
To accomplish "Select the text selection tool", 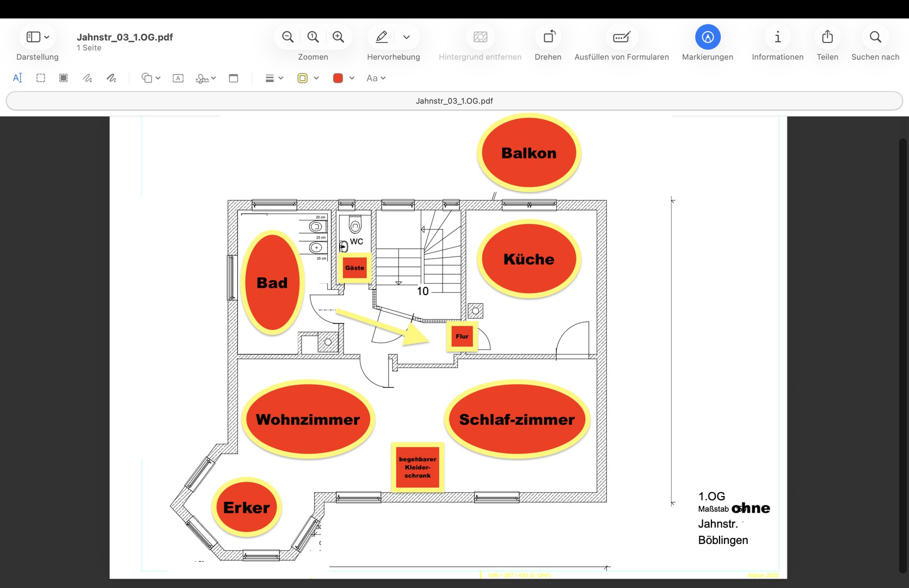I will click(17, 78).
